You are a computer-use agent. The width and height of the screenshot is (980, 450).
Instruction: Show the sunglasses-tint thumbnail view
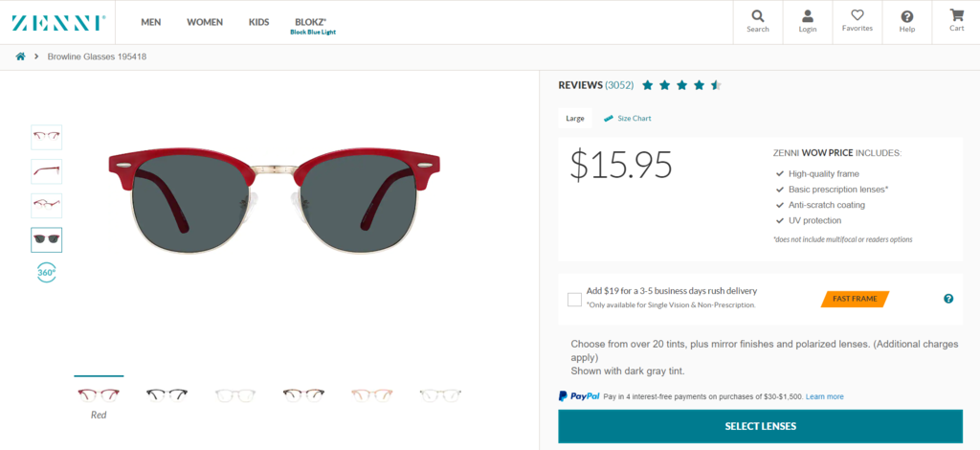[x=46, y=239]
